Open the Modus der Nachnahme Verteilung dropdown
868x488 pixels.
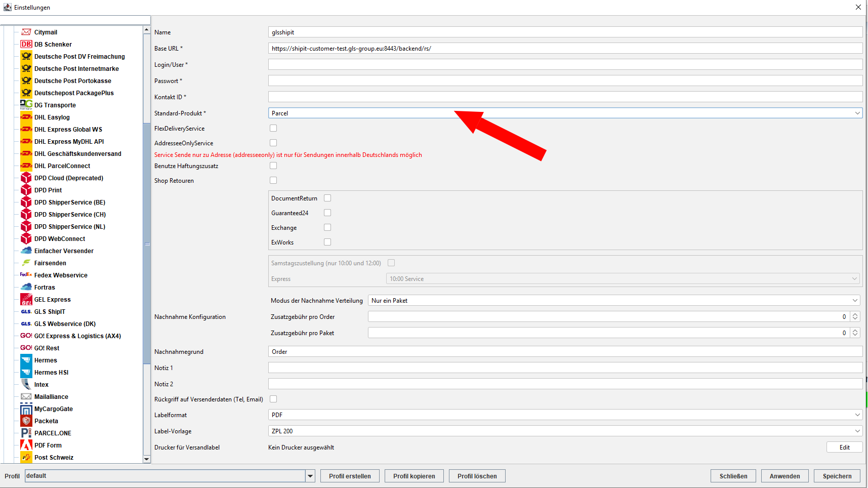coord(614,300)
